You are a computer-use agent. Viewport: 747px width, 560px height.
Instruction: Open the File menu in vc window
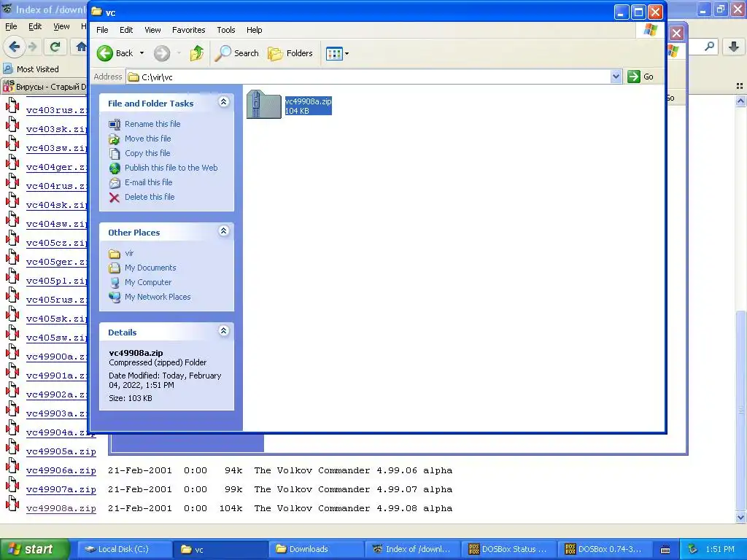tap(102, 30)
